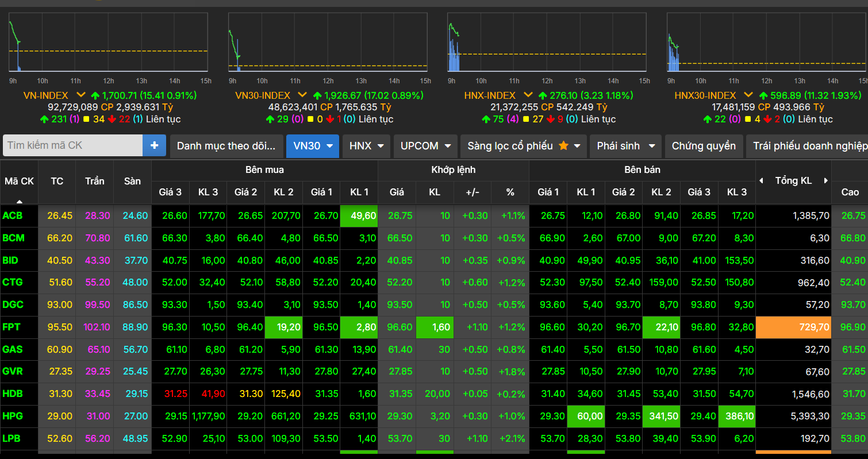
Task: Switch to the Chứng quyền tab
Action: (x=704, y=146)
